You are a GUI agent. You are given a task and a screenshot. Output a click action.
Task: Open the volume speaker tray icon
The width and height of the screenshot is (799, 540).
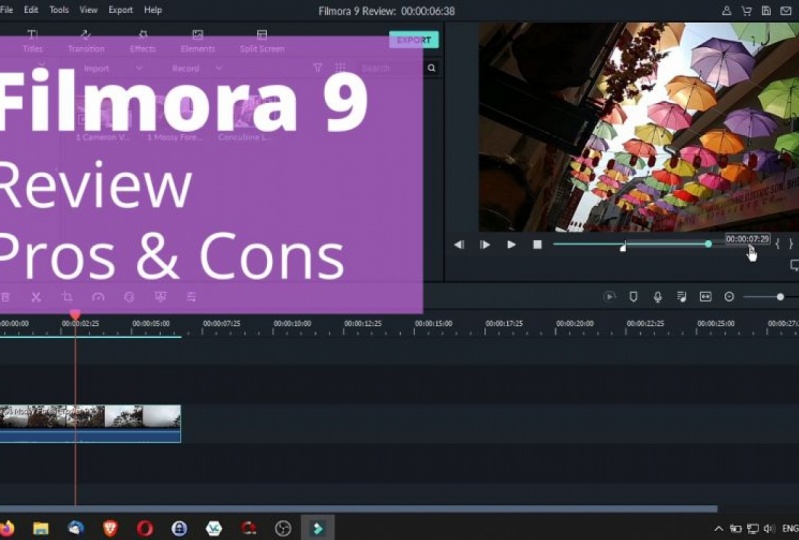pos(769,528)
